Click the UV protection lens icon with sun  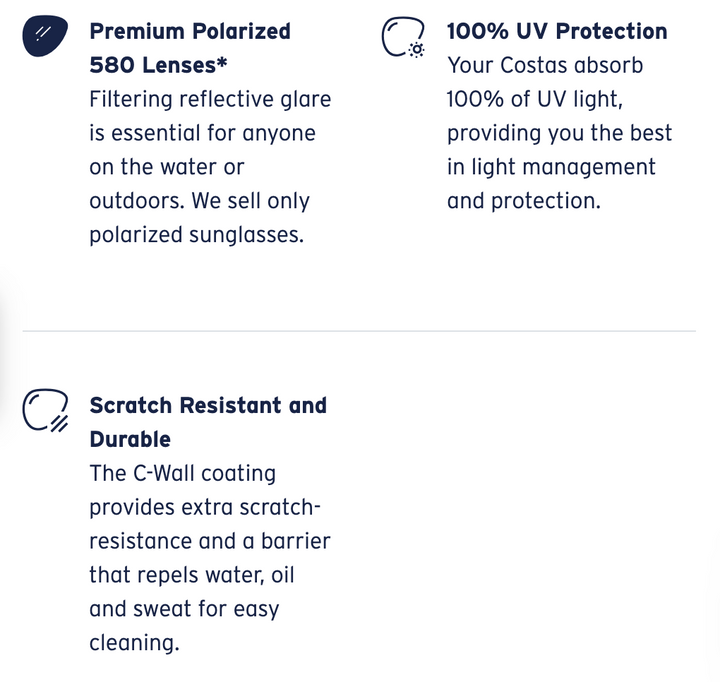pos(403,38)
